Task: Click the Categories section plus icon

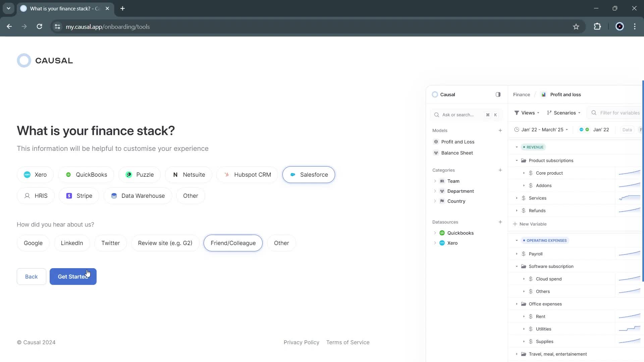Action: click(x=500, y=170)
